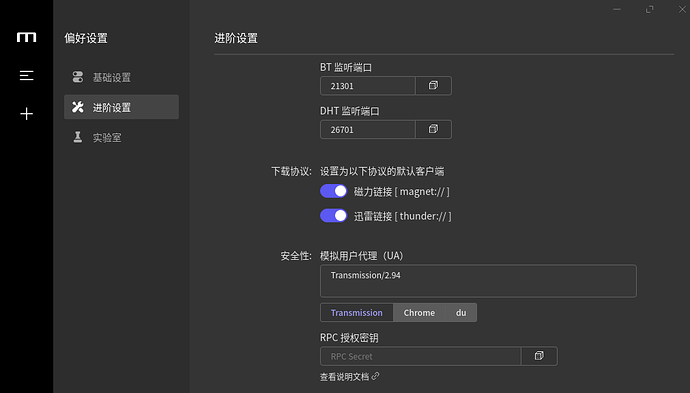Open the task list menu icon
Screen dimensions: 690x393
click(26, 76)
